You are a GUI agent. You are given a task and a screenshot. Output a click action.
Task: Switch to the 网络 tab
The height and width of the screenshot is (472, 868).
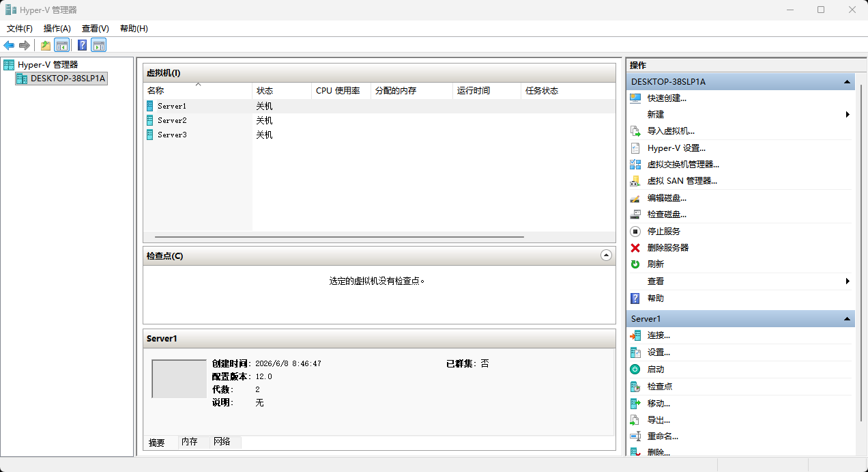(222, 442)
